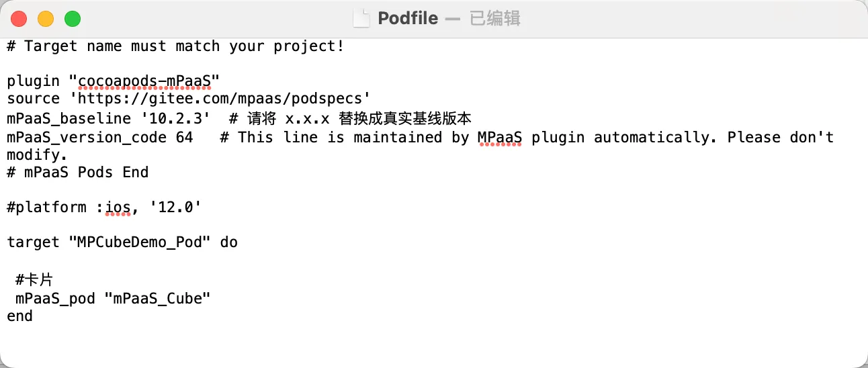This screenshot has width=868, height=368.
Task: Click the underlined ios in platform line
Action: [x=118, y=208]
